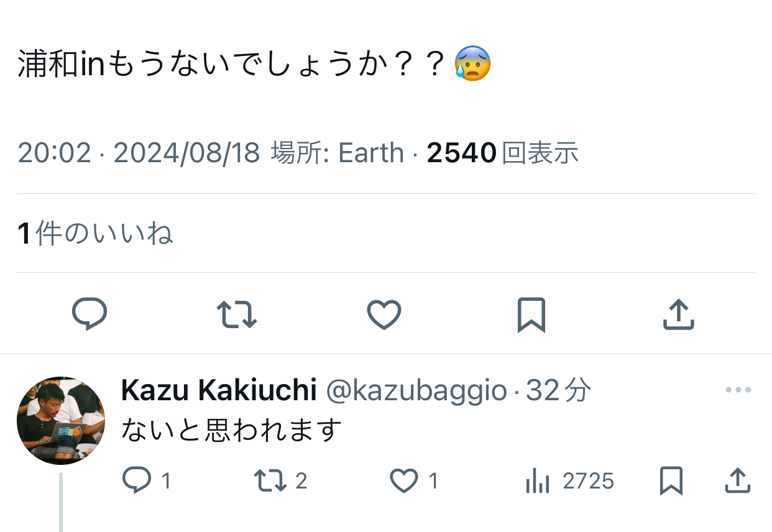Viewport: 772px width, 532px height.
Task: Open the 2540 回表示 view count
Action: (502, 153)
